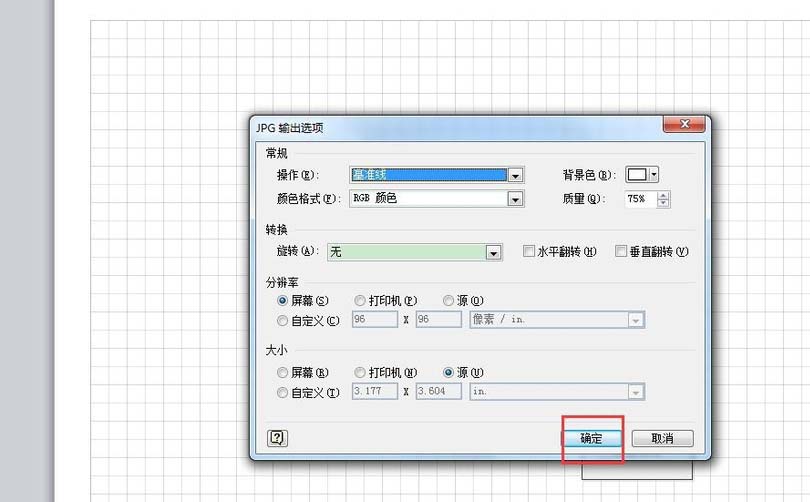
Task: Select 自定义(C) resolution radio button
Action: [282, 321]
